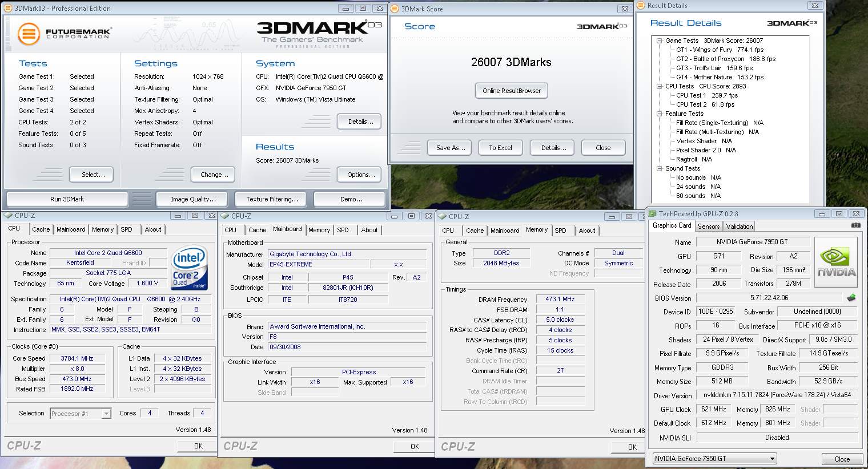The image size is (868, 469).
Task: Click the 3DMark Score window title icon
Action: 395,9
